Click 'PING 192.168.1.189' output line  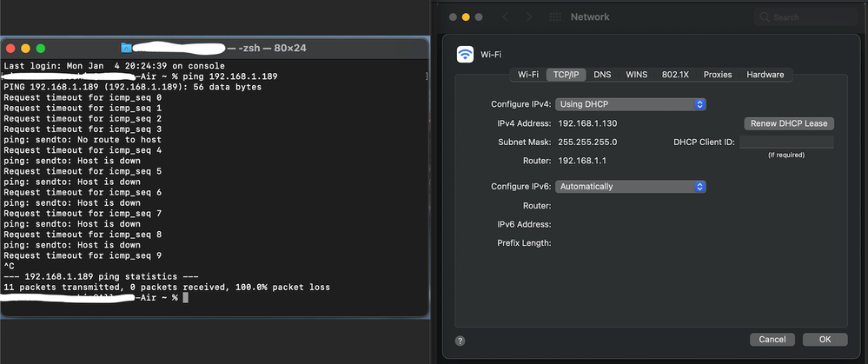[x=132, y=88]
